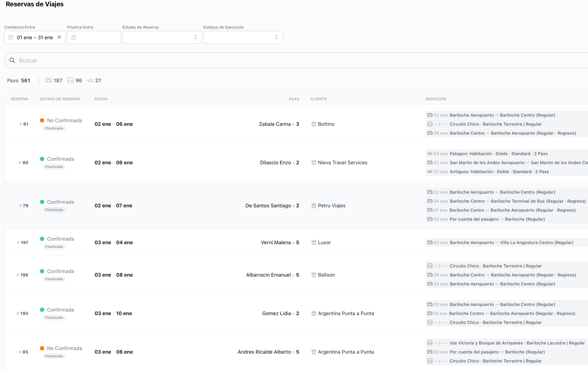
Task: Toggle the No Confirmada status dot on reservation #81
Action: 42,120
